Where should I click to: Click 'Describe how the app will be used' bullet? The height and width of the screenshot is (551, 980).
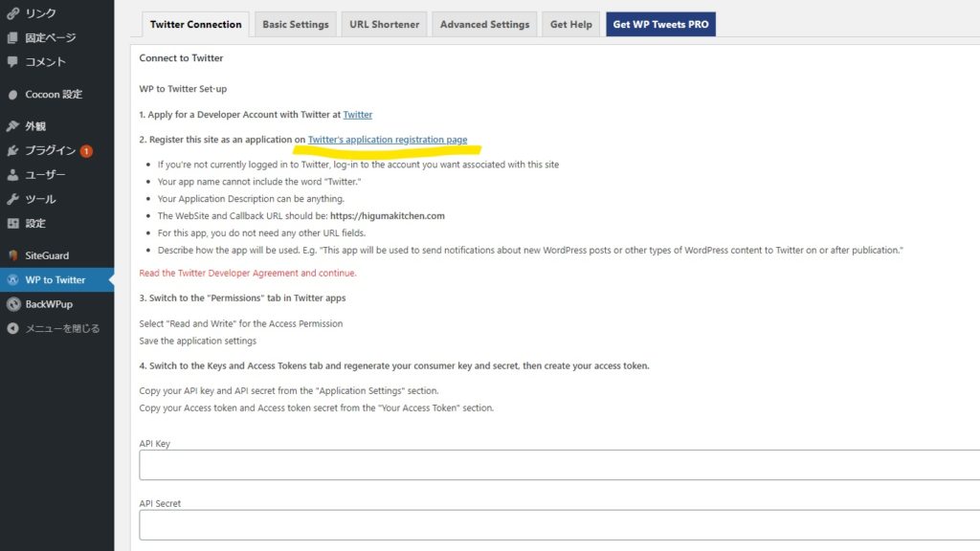(x=530, y=250)
